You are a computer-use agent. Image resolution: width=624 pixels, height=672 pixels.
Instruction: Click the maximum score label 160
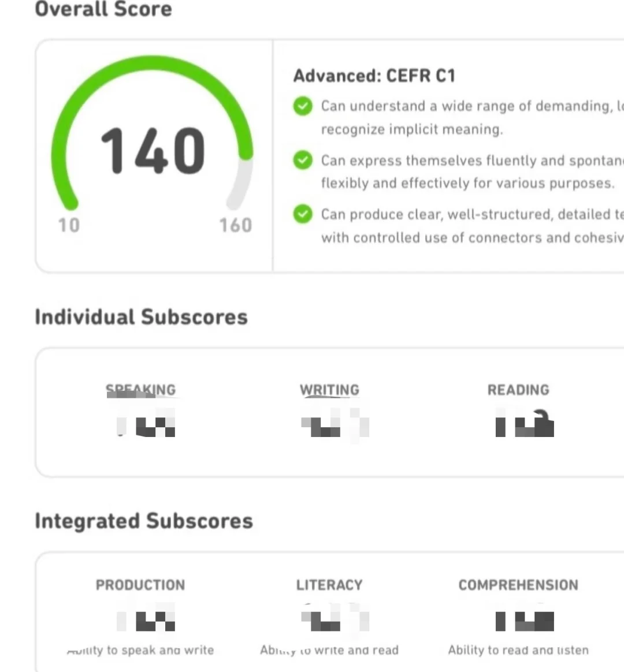pyautogui.click(x=236, y=225)
